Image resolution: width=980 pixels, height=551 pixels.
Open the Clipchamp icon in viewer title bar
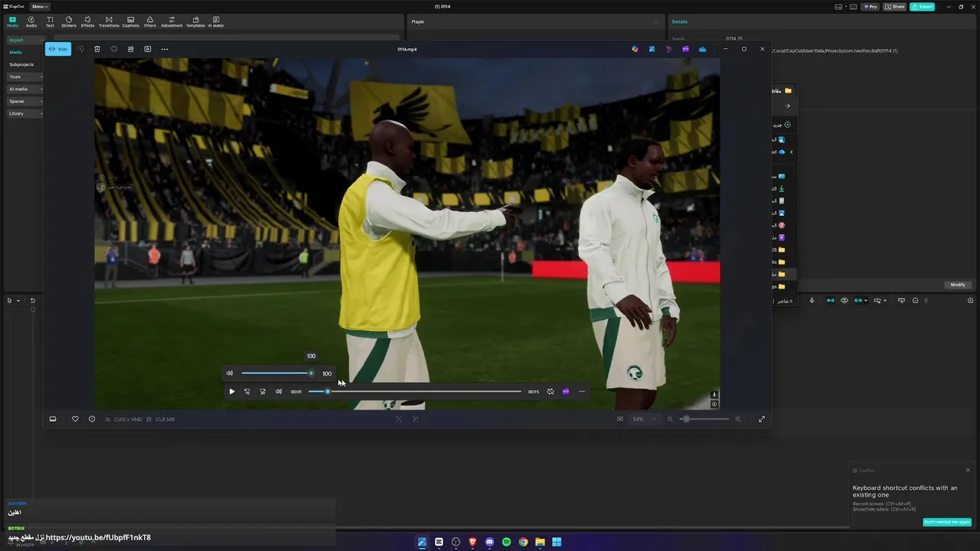pyautogui.click(x=685, y=49)
